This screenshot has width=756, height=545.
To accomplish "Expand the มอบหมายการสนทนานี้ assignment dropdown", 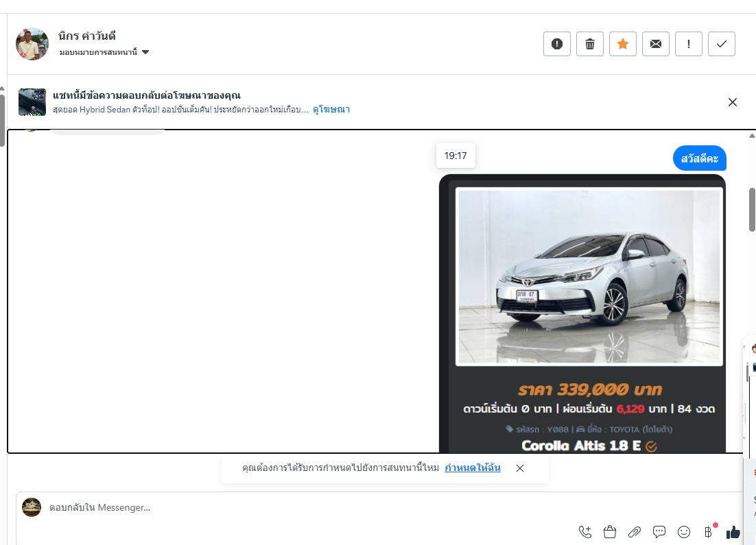I will click(x=104, y=52).
